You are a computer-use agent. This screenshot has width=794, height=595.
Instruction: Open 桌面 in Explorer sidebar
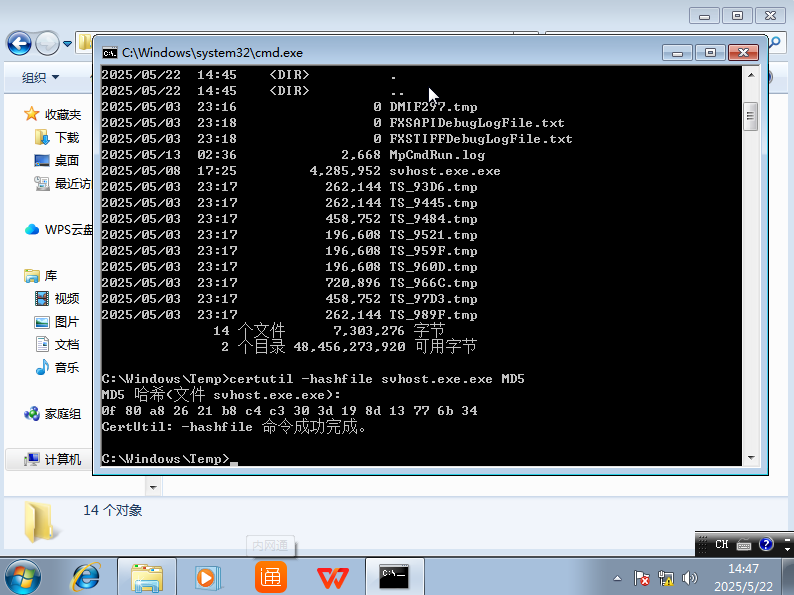click(x=67, y=161)
